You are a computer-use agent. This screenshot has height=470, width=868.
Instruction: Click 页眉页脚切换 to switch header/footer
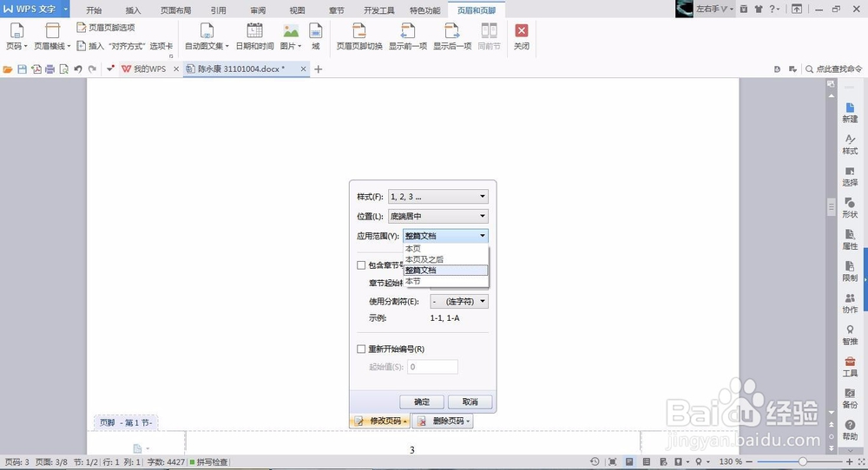(x=359, y=37)
